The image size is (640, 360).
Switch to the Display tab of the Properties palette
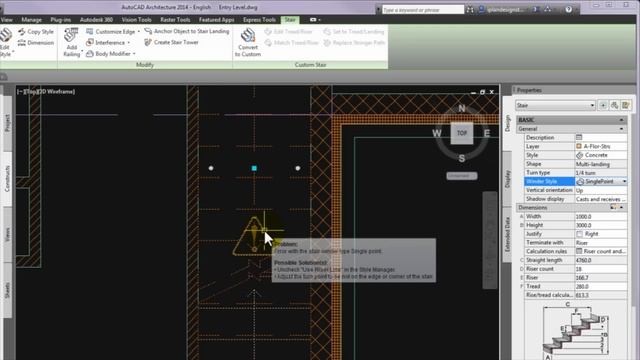[x=507, y=179]
